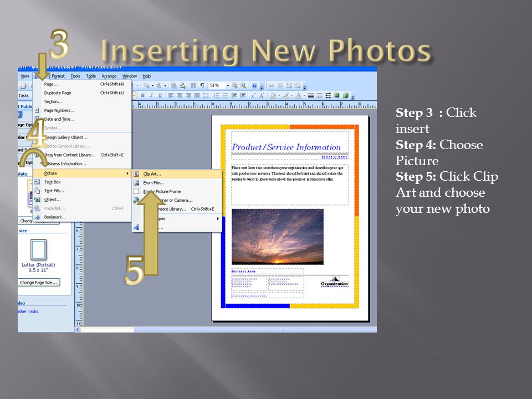Decrease indent using toolbar icon

point(234,95)
